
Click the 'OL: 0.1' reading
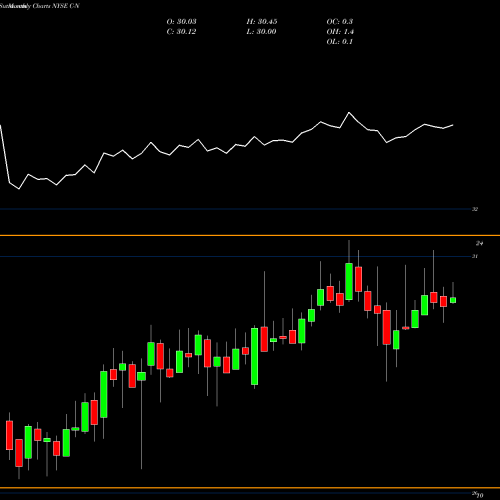pyautogui.click(x=340, y=42)
